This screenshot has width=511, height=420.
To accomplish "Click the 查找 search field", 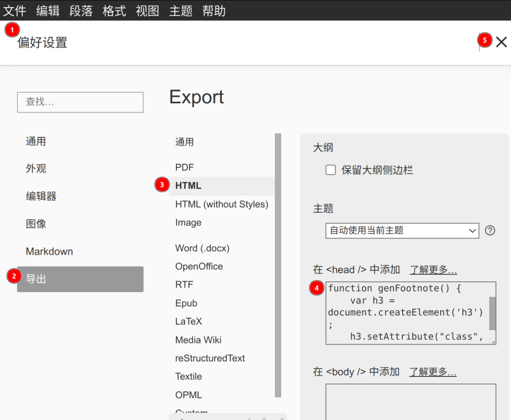I will click(80, 102).
